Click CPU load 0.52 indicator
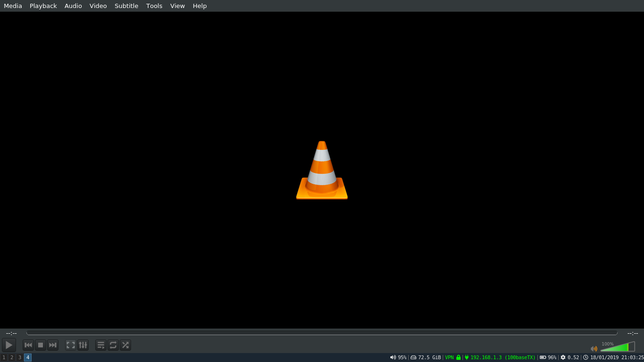This screenshot has height=362, width=644. 570,358
